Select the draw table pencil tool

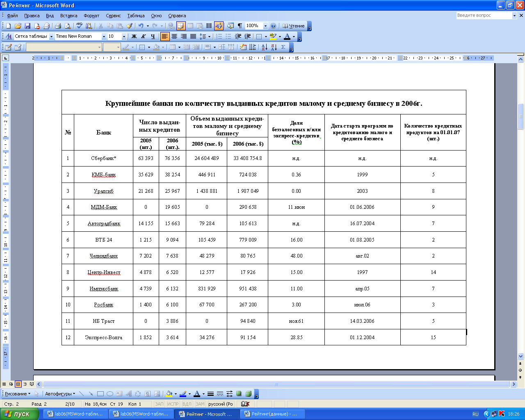click(8, 47)
